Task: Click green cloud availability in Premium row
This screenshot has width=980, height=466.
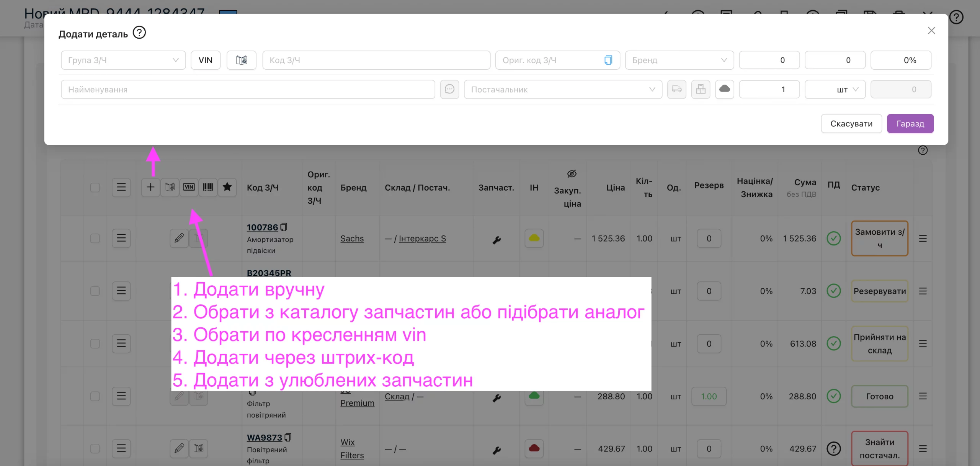Action: [534, 396]
